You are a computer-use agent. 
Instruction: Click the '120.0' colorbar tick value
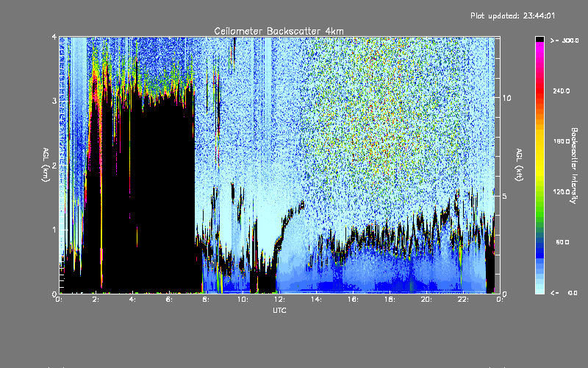point(562,192)
